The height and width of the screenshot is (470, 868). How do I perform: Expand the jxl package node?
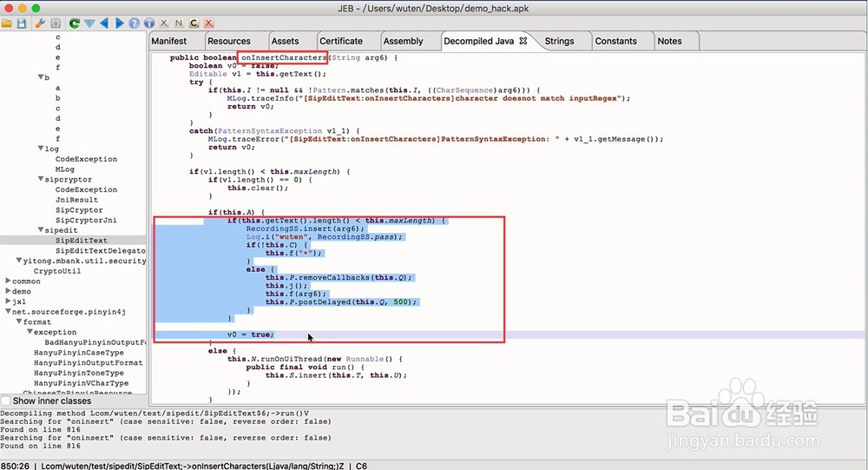coord(9,301)
